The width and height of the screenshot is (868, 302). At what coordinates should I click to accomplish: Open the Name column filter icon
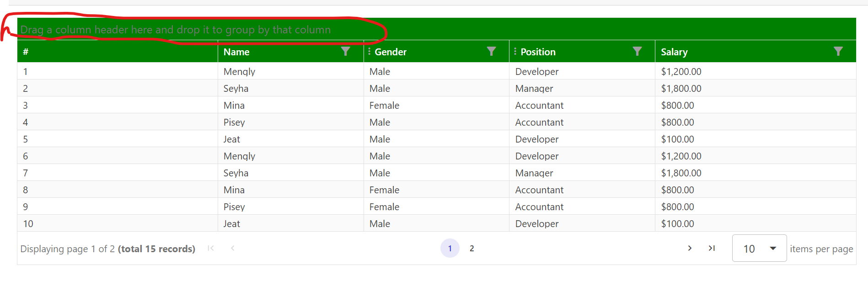click(346, 51)
